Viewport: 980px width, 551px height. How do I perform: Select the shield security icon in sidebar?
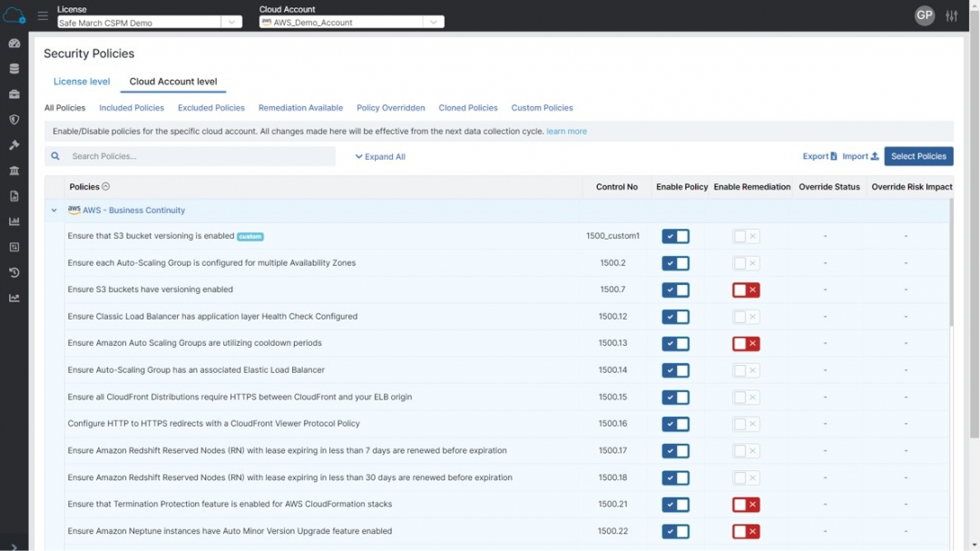click(14, 120)
